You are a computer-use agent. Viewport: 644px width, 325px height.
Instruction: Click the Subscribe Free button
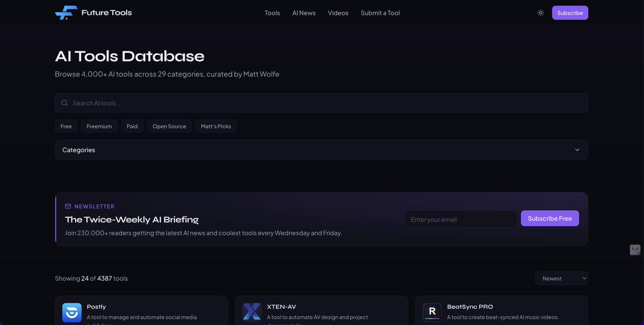[550, 219]
